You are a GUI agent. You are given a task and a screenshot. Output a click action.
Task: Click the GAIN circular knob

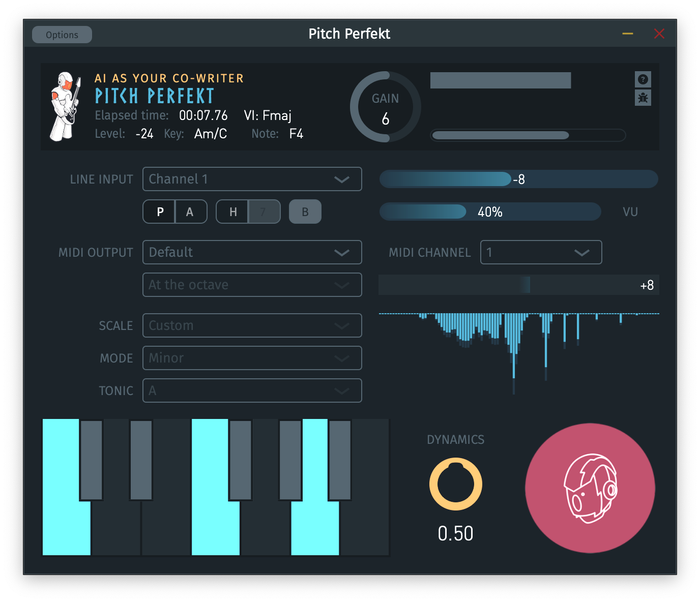tap(386, 107)
